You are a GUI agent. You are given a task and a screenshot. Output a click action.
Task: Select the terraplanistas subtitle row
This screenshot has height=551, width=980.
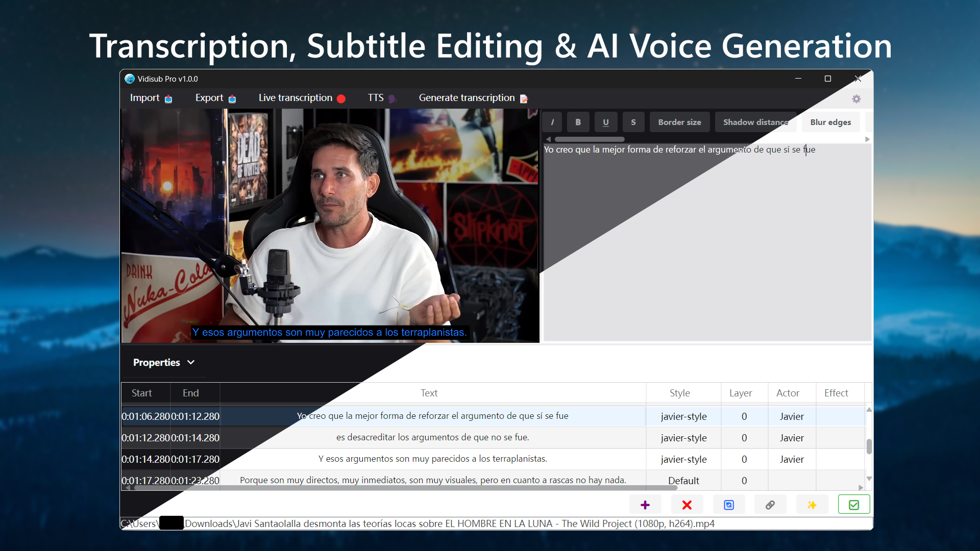[x=432, y=459]
